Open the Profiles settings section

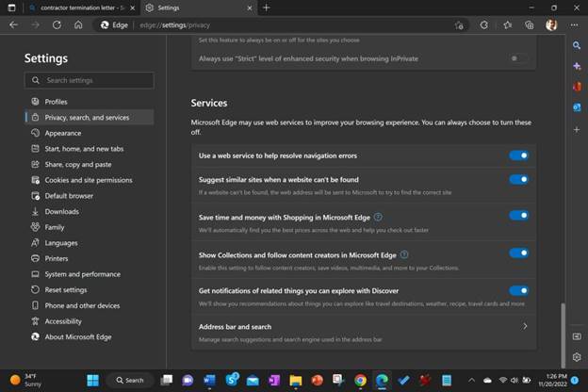[90, 102]
